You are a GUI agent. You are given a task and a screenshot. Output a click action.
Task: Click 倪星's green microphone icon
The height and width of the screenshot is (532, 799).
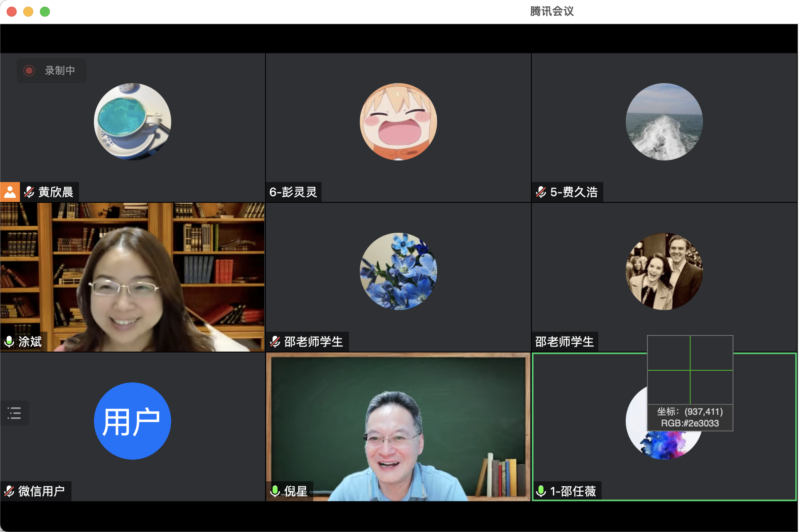click(x=275, y=491)
